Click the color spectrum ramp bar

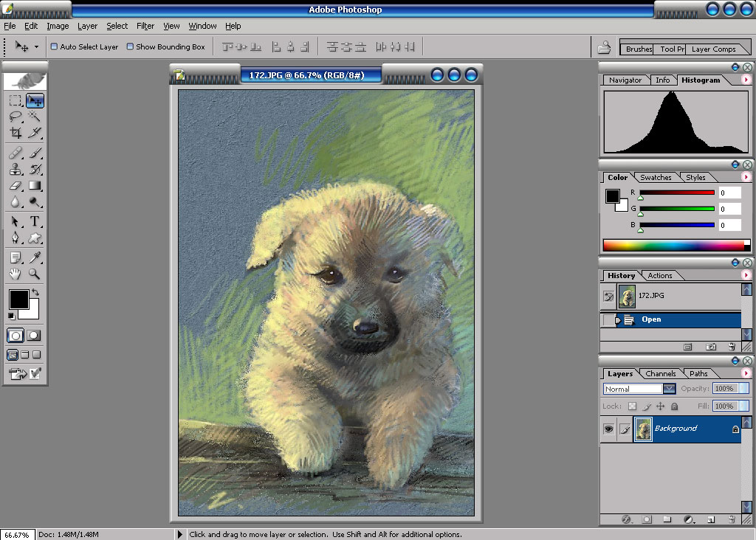coord(673,245)
